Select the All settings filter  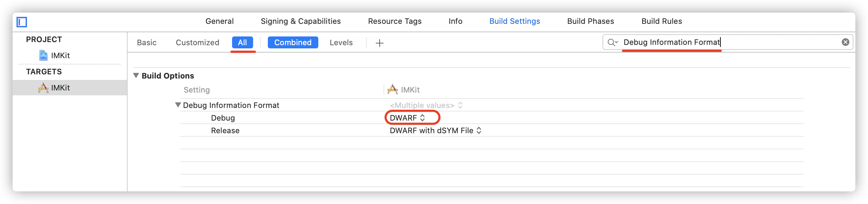click(242, 42)
